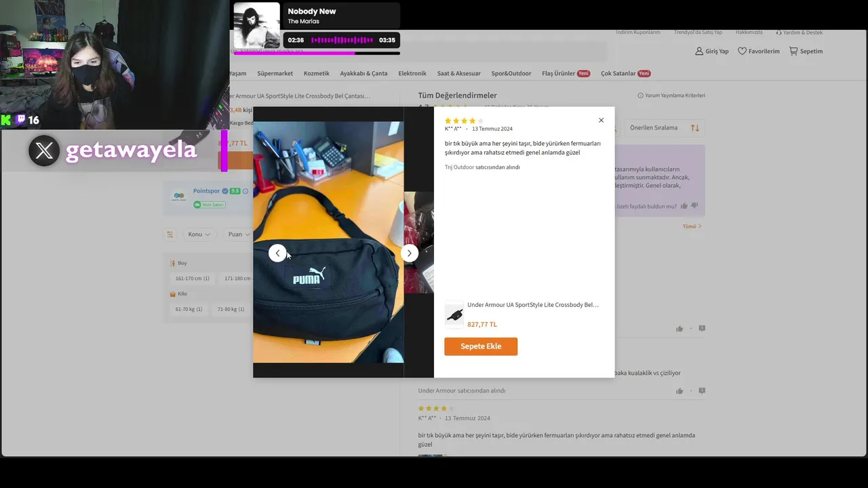Expand the Konu filter dropdown
Screen dimensions: 868x488
[x=199, y=235]
